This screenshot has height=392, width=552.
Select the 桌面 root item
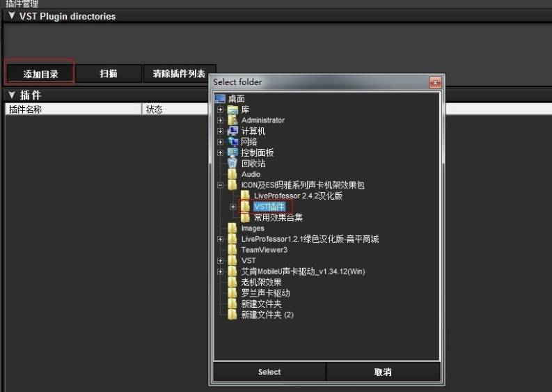tap(236, 99)
